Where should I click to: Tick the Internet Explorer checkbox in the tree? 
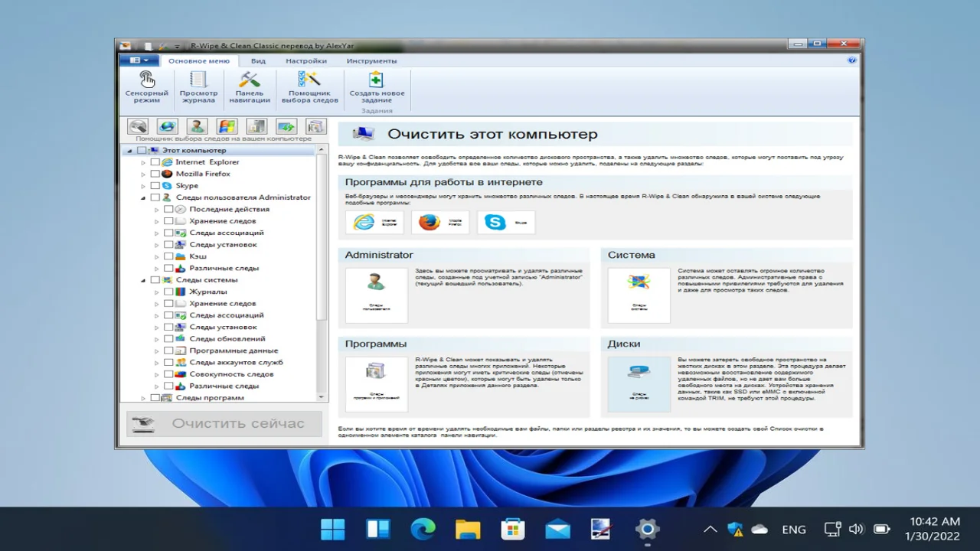click(x=155, y=162)
